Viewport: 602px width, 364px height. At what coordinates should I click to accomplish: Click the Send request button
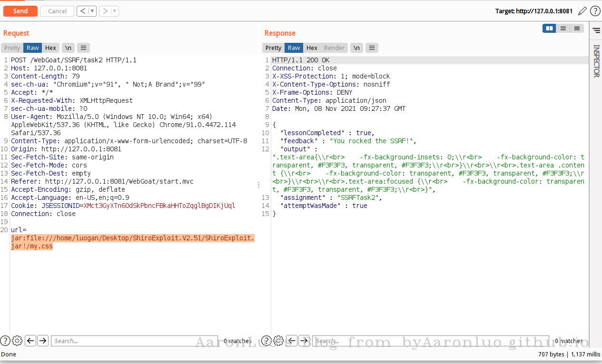(x=20, y=11)
